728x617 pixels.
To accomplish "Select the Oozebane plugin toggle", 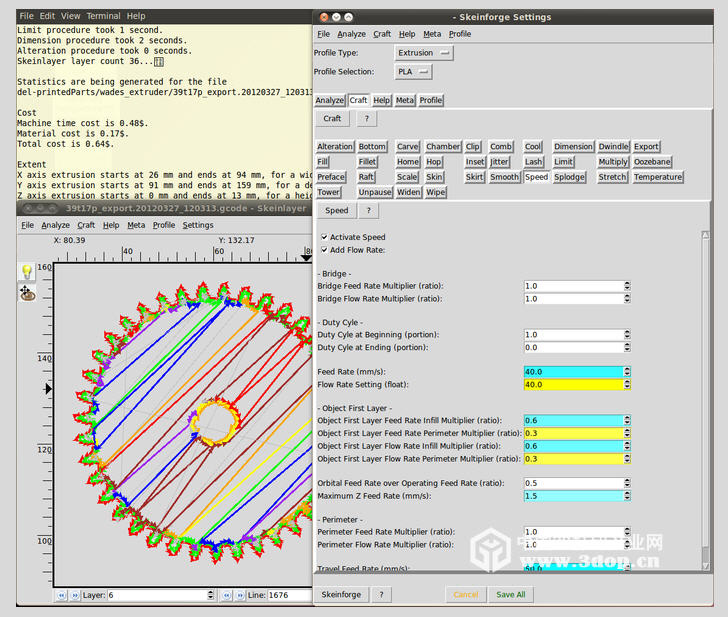I will pyautogui.click(x=652, y=162).
